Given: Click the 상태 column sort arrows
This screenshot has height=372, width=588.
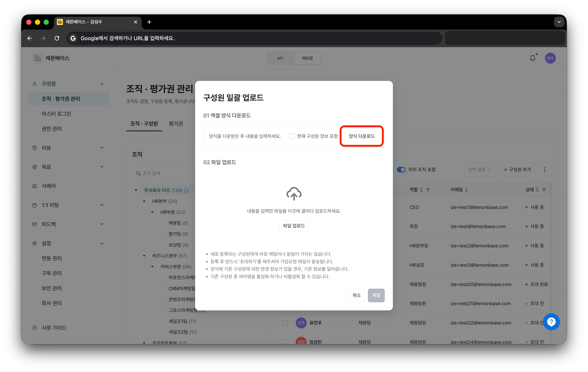Looking at the screenshot, I should tap(537, 190).
